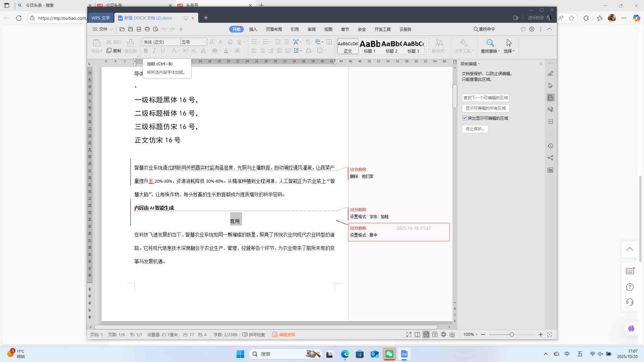Image resolution: width=644 pixels, height=362 pixels.
Task: Select the 标题 1 style
Action: click(370, 46)
